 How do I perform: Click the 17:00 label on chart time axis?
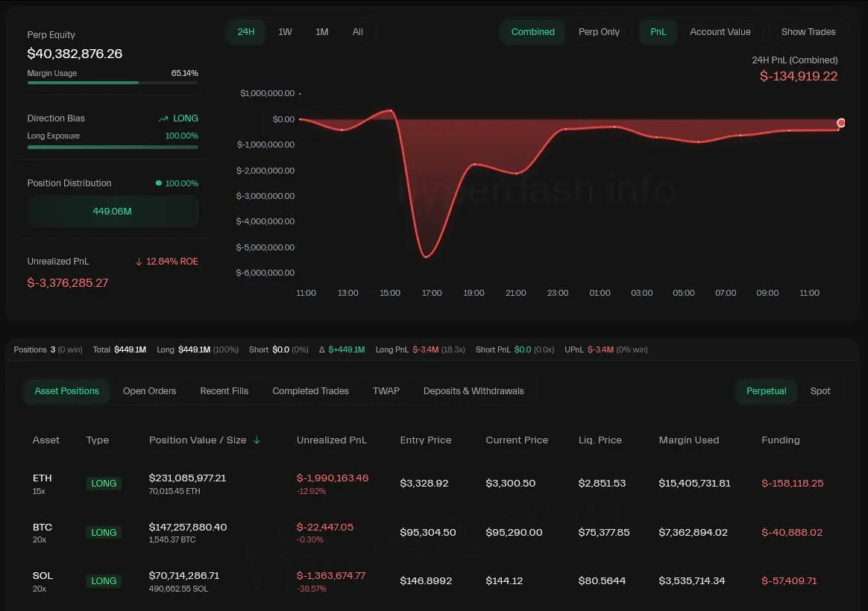pyautogui.click(x=432, y=293)
